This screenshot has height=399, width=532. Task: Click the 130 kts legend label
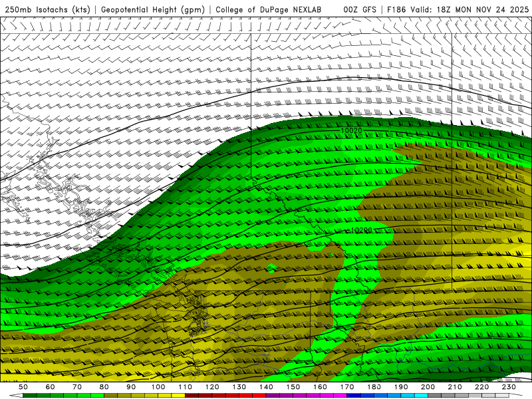click(x=239, y=387)
